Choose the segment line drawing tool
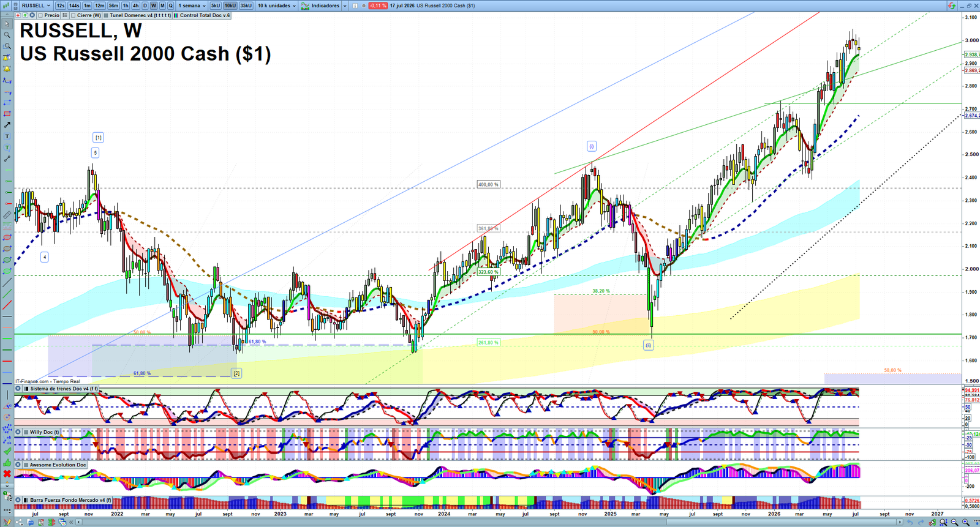 pyautogui.click(x=7, y=159)
